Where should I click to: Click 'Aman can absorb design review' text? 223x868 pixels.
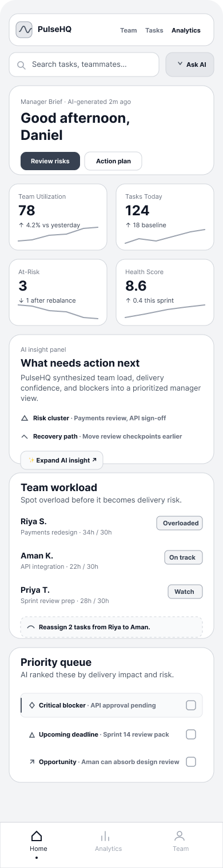130,762
